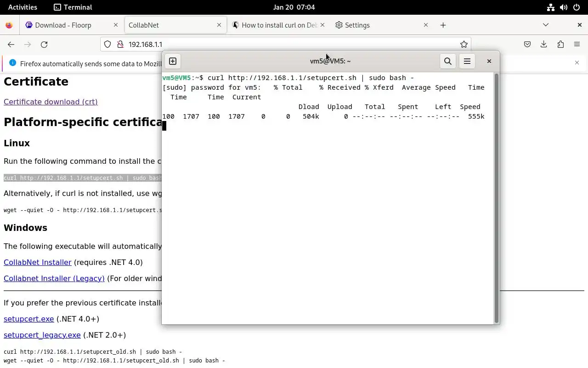The image size is (588, 368).
Task: Close the terminal window
Action: pos(489,61)
